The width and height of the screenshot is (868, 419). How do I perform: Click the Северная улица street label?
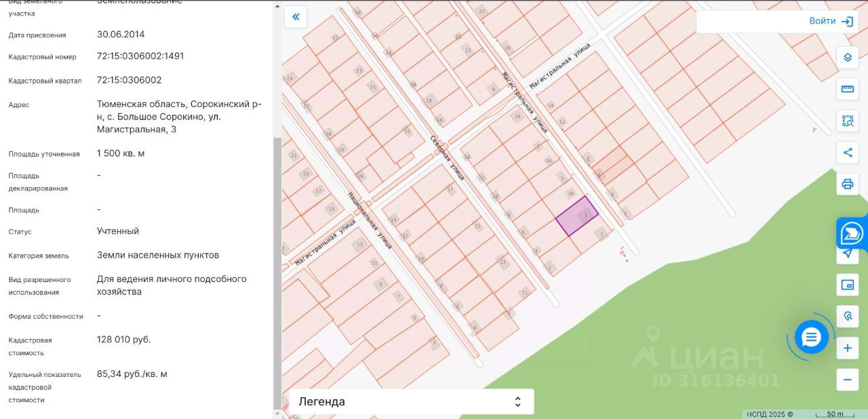[447, 157]
